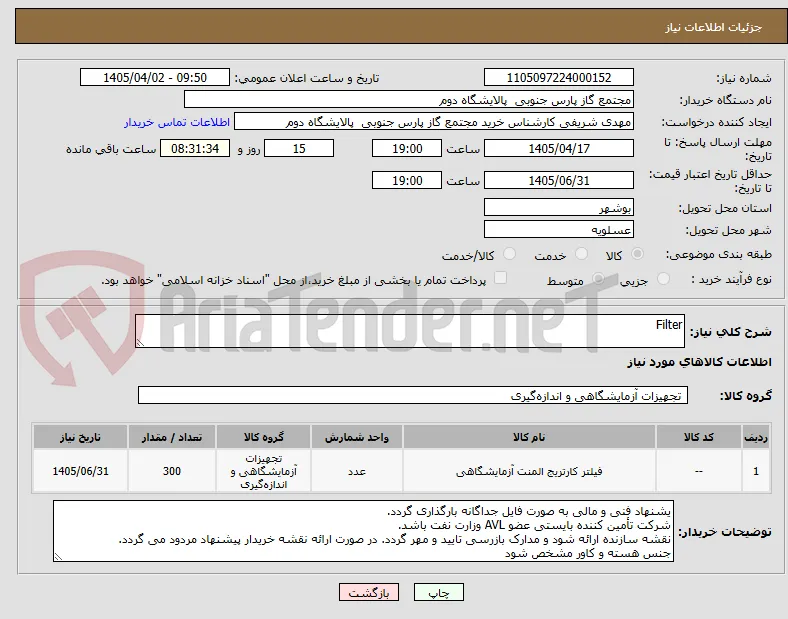Image resolution: width=788 pixels, height=619 pixels.
Task: Click the buyer name field مجتمع گاز پارس جنوبی
Action: (409, 99)
